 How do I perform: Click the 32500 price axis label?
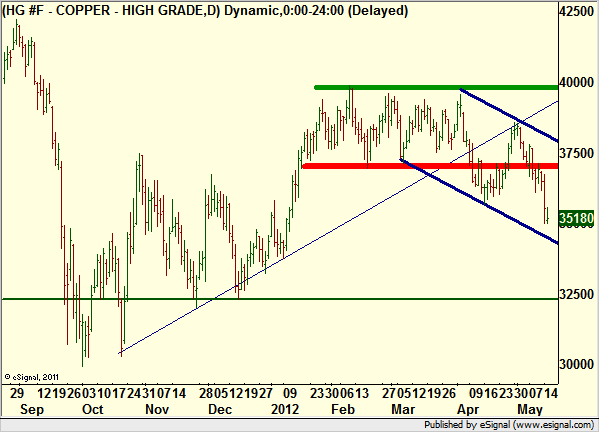[x=577, y=294]
